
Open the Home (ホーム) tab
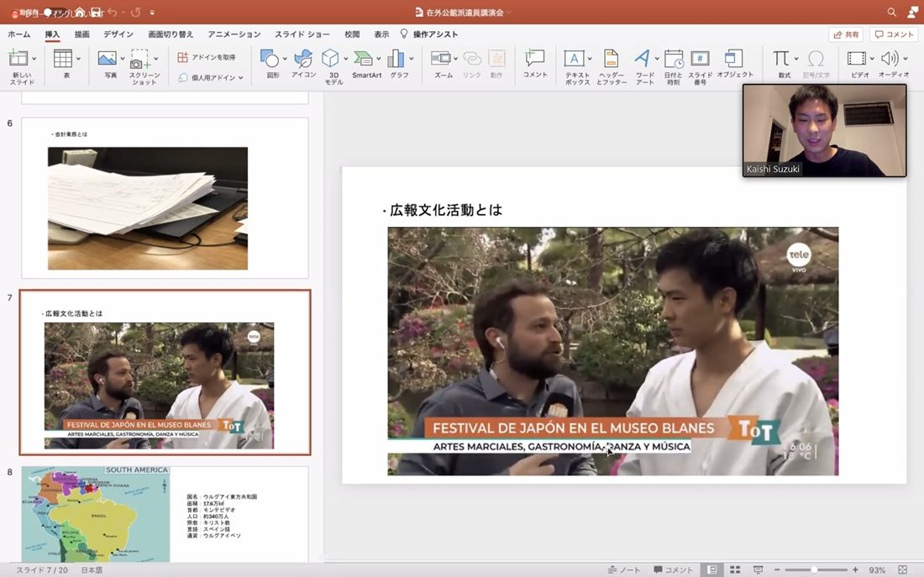(x=18, y=34)
